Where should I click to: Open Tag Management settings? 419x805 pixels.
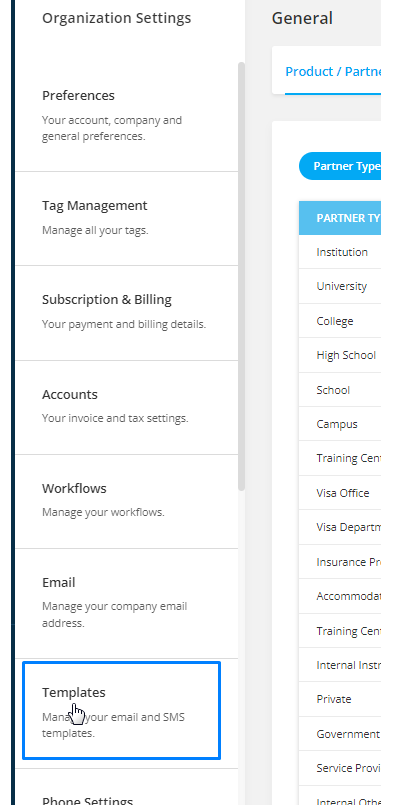coord(126,219)
